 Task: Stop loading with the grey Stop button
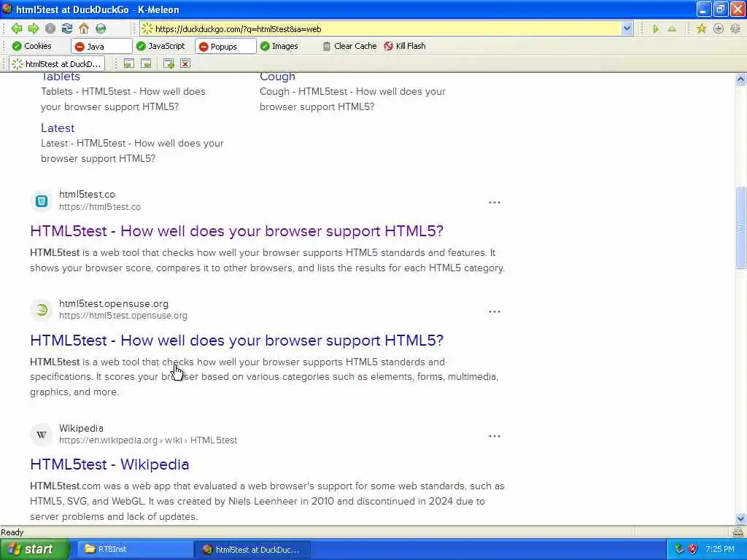(50, 28)
